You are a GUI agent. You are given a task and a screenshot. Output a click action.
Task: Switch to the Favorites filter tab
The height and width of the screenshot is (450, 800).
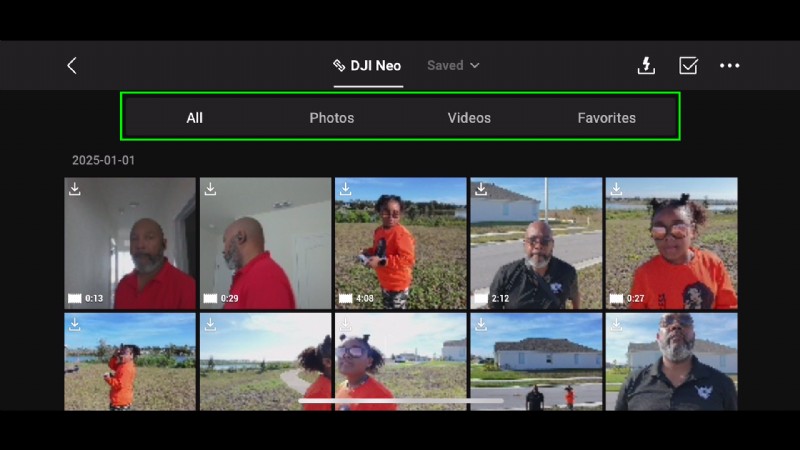607,118
